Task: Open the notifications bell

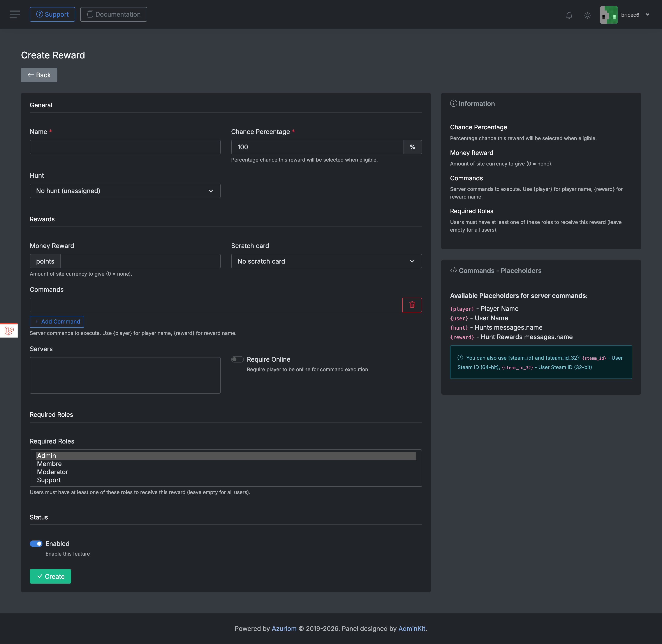Action: point(569,15)
